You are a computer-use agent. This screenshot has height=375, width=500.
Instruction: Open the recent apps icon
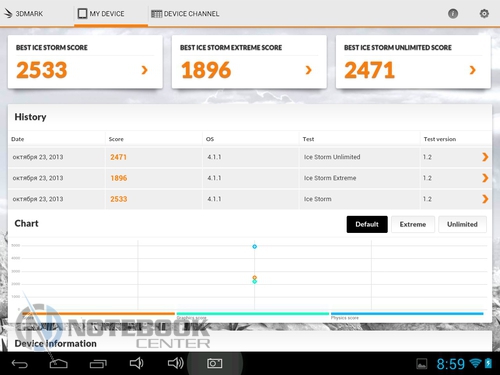[x=98, y=364]
